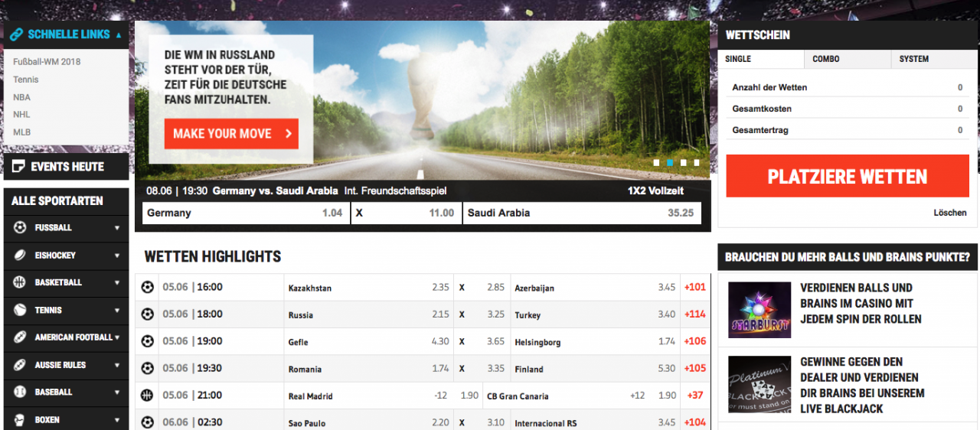The height and width of the screenshot is (430, 980).
Task: Expand the Eishockey category arrow
Action: [117, 256]
